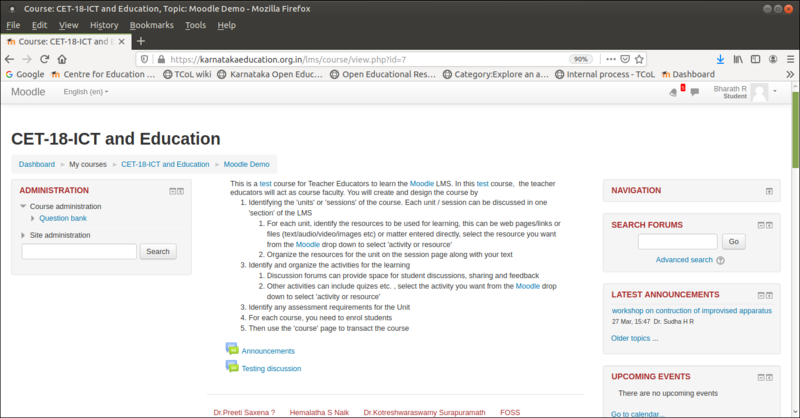
Task: Dock the Search Forums block
Action: pyautogui.click(x=769, y=225)
